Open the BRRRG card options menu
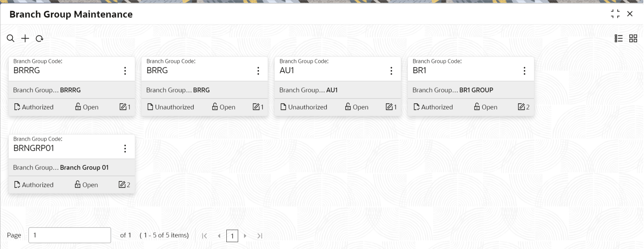 [x=125, y=71]
